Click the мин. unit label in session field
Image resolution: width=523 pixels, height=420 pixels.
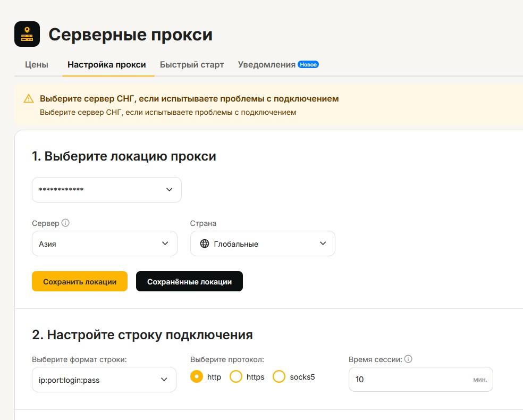coord(480,380)
